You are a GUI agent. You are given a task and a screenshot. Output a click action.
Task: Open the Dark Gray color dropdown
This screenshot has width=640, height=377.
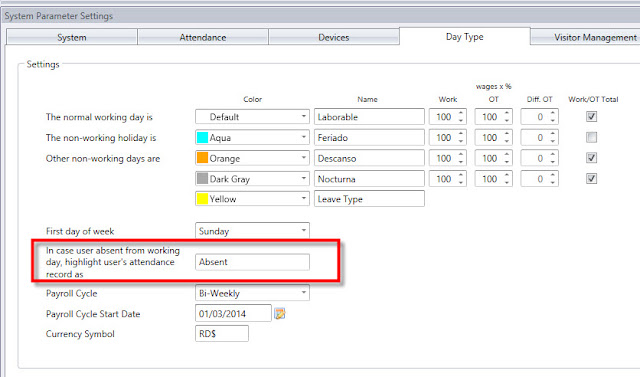[x=303, y=178]
